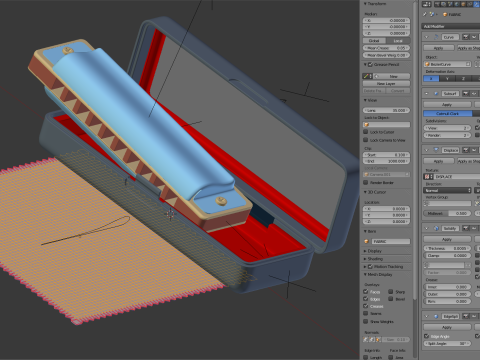This screenshot has height=360, width=480.
Task: Select Z deformation axis
Action: [463, 79]
